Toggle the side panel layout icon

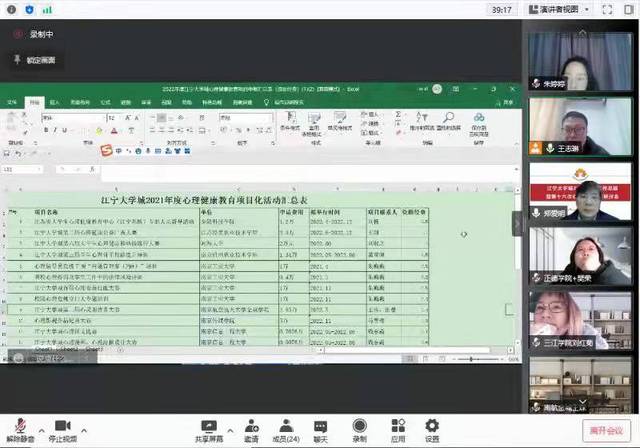[629, 10]
